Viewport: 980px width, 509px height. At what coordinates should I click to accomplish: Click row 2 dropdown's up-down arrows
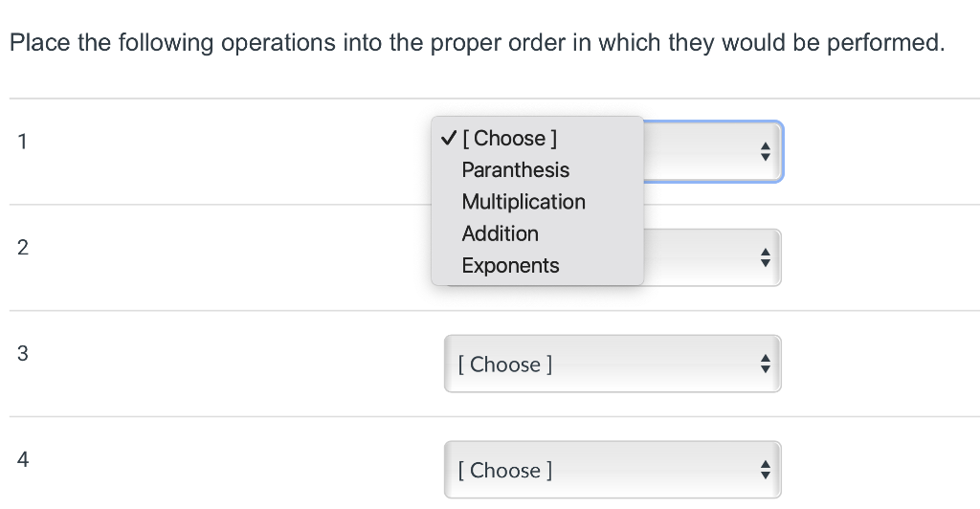pos(765,257)
